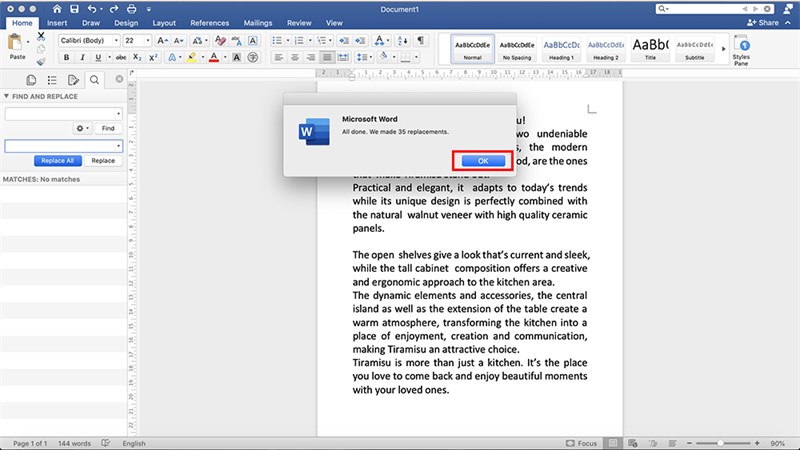The image size is (800, 450).
Task: Increase font size with A-up icon
Action: pyautogui.click(x=162, y=41)
